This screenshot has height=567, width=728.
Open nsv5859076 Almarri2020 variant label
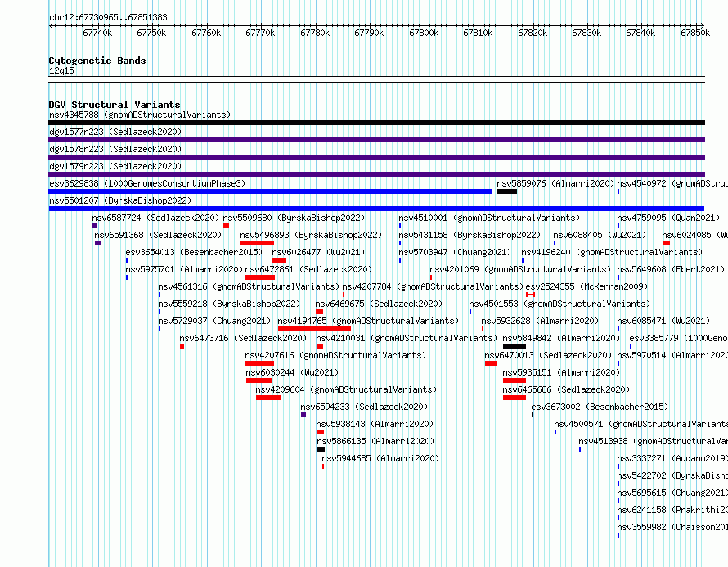pyautogui.click(x=555, y=183)
